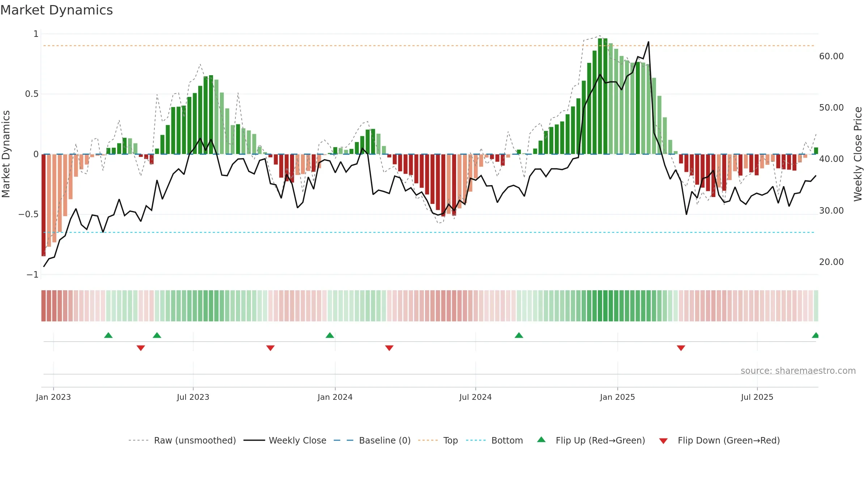The width and height of the screenshot is (868, 488).
Task: Click the Jul 2025 x-axis label
Action: [757, 397]
